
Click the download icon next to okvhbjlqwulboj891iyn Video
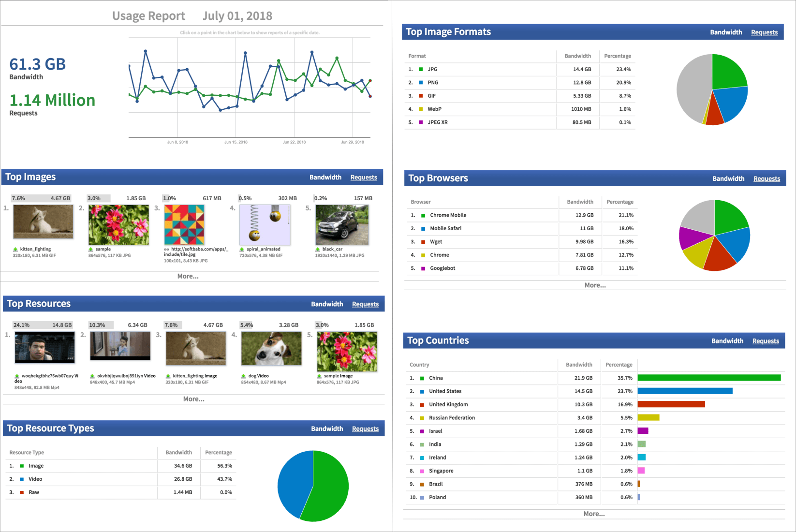pos(92,376)
